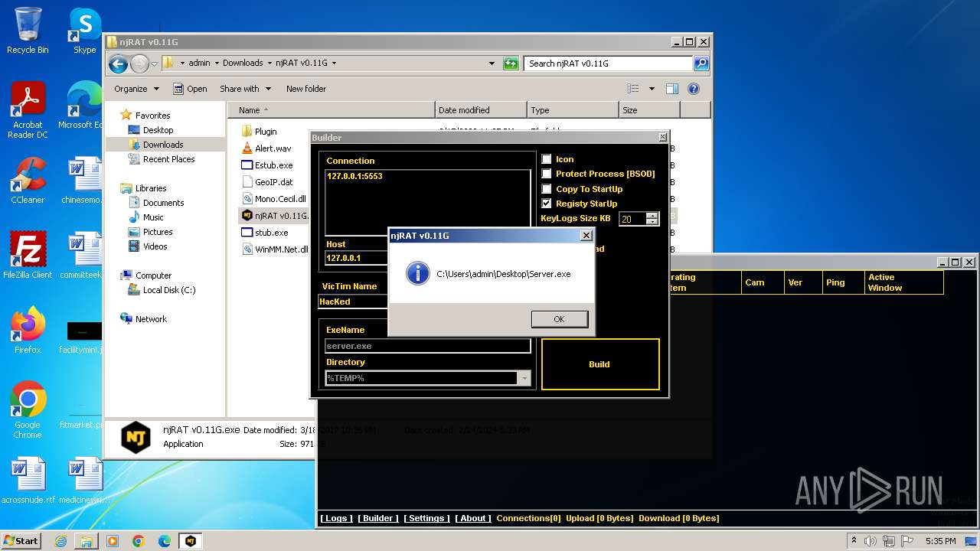This screenshot has height=551, width=980.
Task: Open the Directory %TEMP% dropdown
Action: click(x=524, y=378)
